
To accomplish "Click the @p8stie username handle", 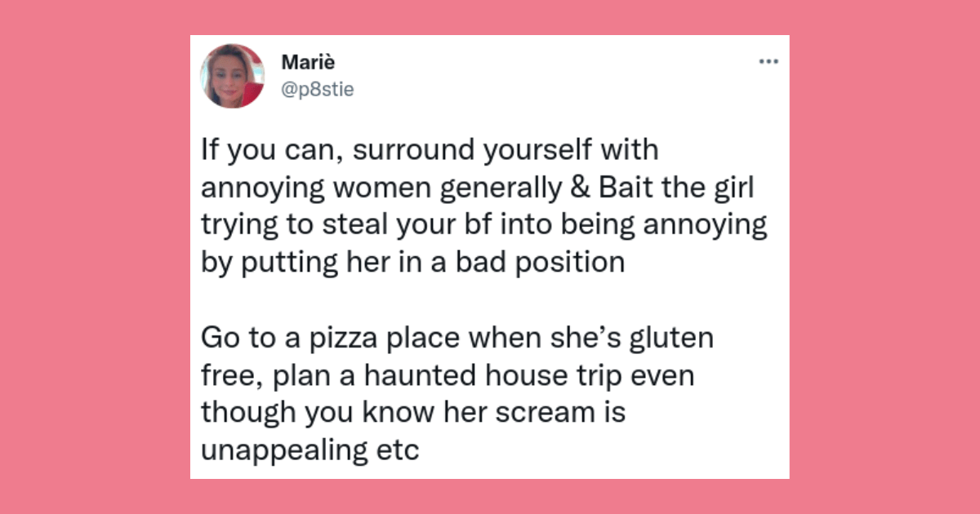I will [317, 90].
